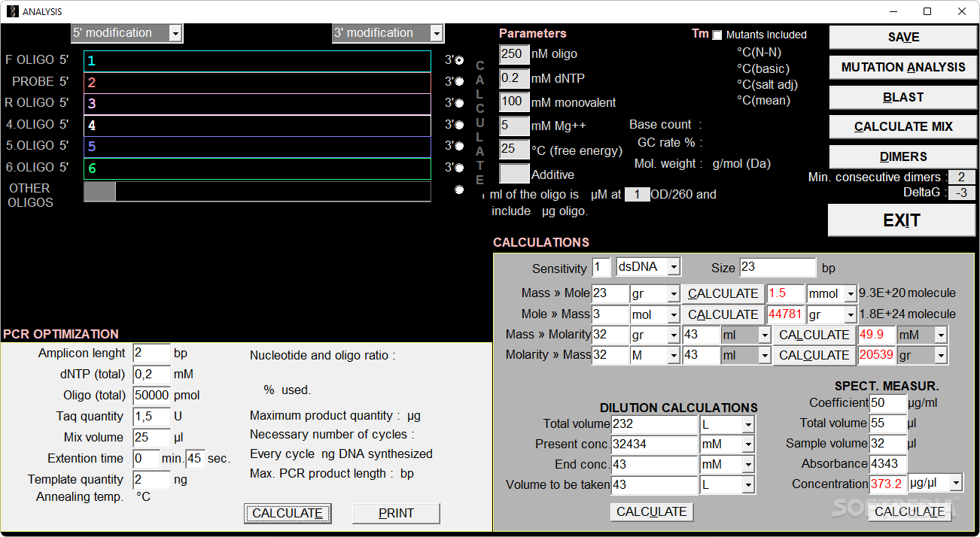This screenshot has height=537, width=980.
Task: Click CALCULATE under Dilution Calculations
Action: click(x=652, y=511)
